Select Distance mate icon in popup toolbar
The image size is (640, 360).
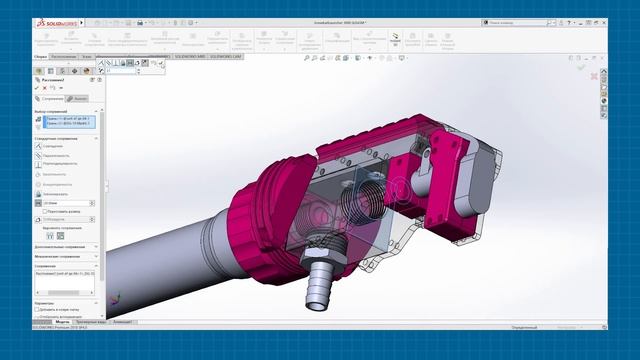pyautogui.click(x=130, y=63)
